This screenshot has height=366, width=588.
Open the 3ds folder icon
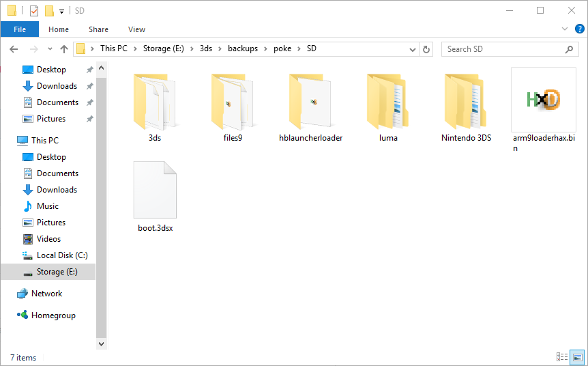[154, 102]
